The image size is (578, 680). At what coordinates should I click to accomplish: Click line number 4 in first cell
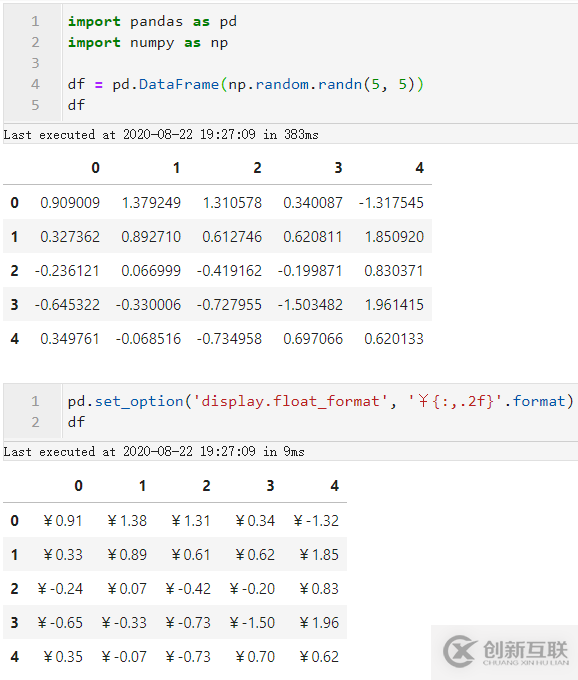click(x=35, y=84)
